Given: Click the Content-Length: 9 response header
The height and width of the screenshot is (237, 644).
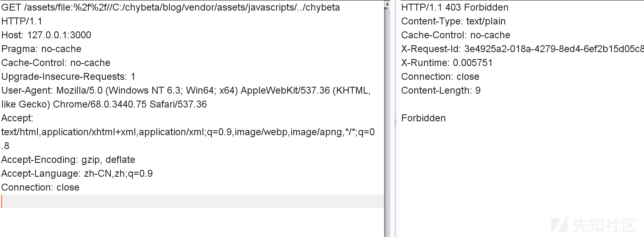Looking at the screenshot, I should tap(441, 91).
